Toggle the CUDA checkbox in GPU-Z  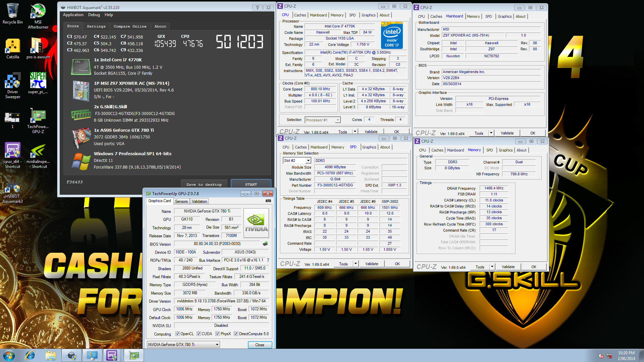(199, 334)
